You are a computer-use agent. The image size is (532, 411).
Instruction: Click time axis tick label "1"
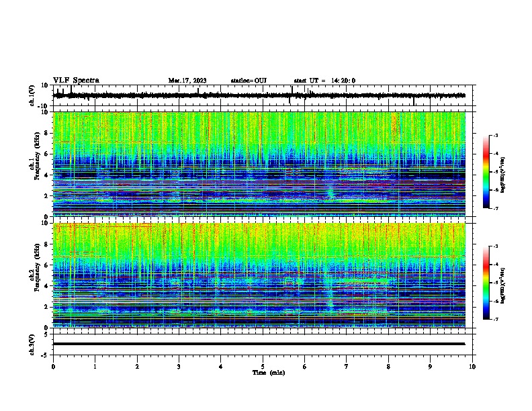click(95, 367)
